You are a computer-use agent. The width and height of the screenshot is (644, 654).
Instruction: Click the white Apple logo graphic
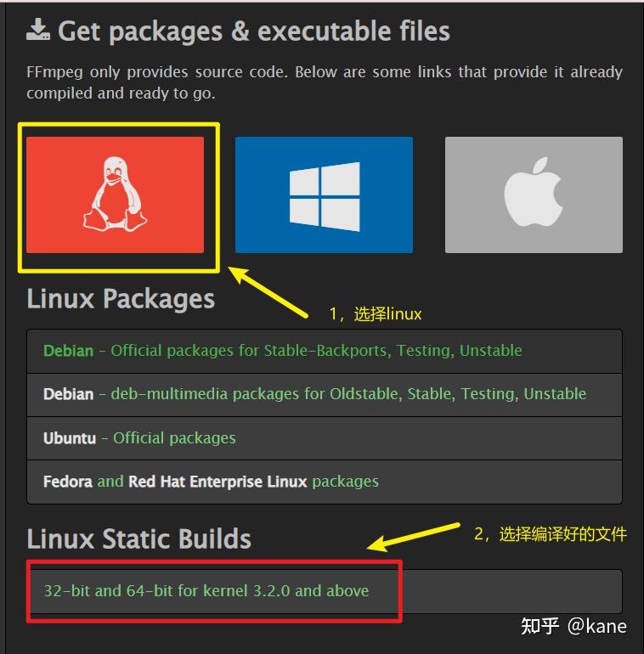(x=533, y=191)
